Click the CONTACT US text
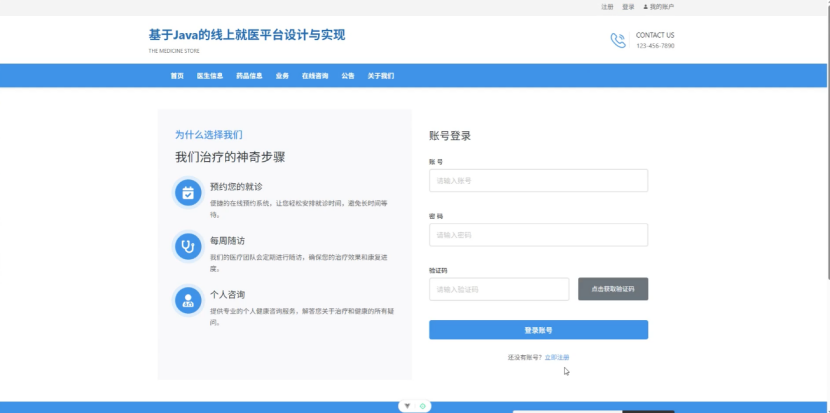830x413 pixels. point(655,35)
